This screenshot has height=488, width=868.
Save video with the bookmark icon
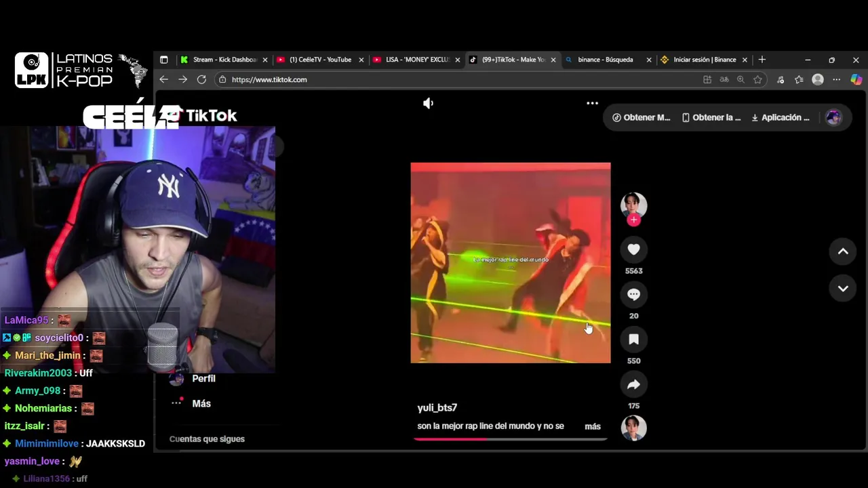[633, 340]
